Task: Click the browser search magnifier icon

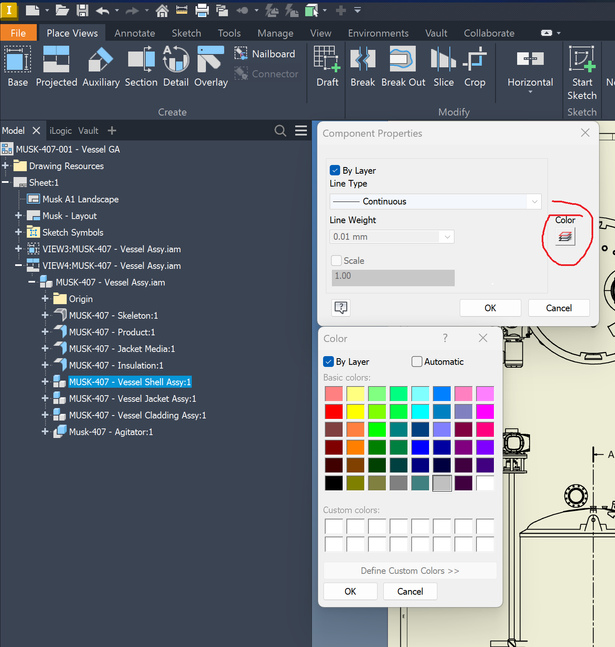Action: pos(280,131)
